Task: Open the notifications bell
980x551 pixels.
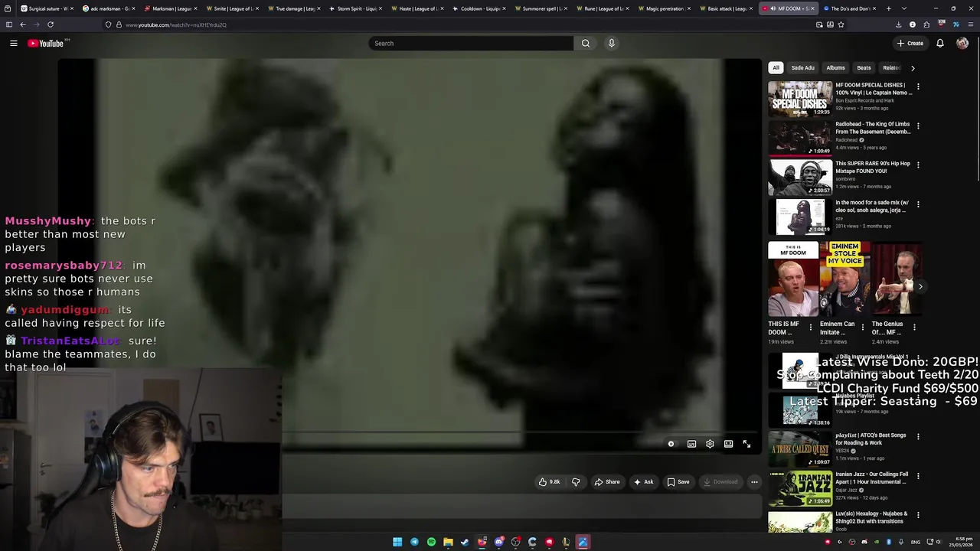Action: pyautogui.click(x=940, y=44)
